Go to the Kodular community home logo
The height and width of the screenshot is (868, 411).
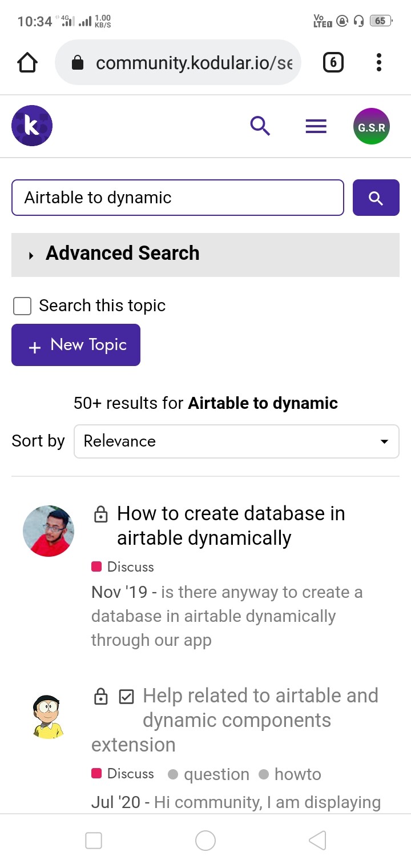coord(32,126)
